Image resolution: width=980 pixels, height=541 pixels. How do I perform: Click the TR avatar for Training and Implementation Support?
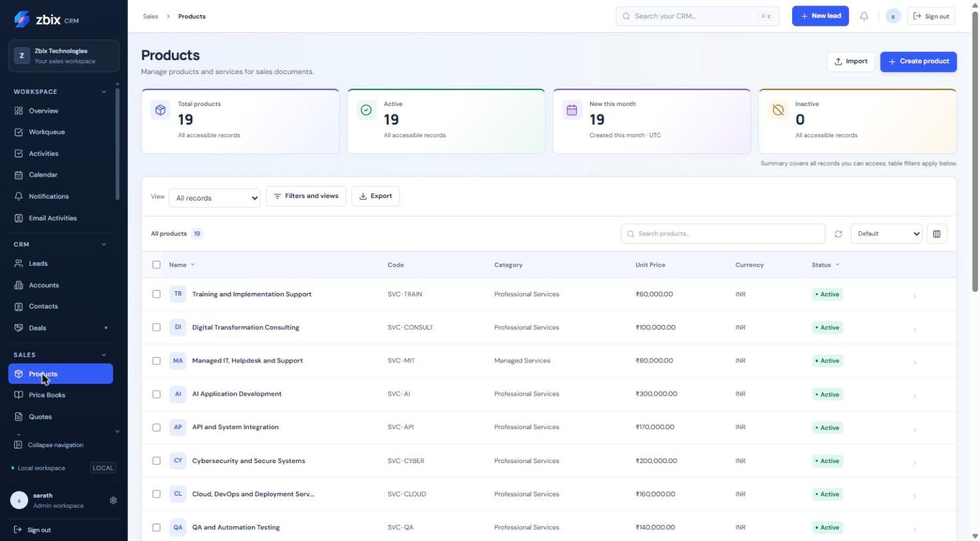[178, 294]
